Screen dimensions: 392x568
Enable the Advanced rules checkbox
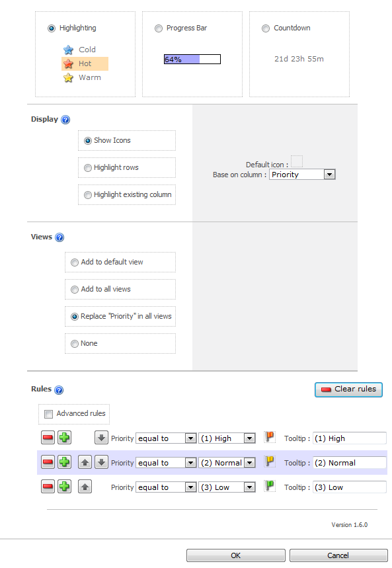48,414
